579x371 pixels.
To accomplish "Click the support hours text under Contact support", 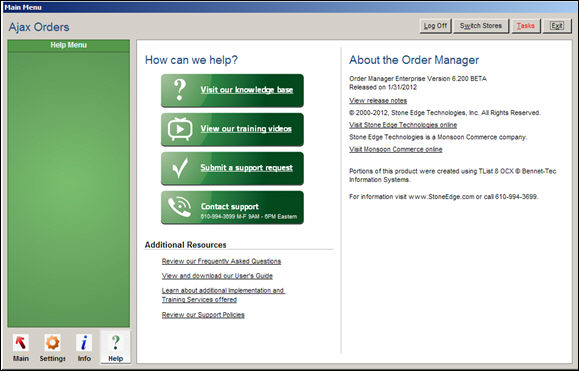I will (x=249, y=217).
